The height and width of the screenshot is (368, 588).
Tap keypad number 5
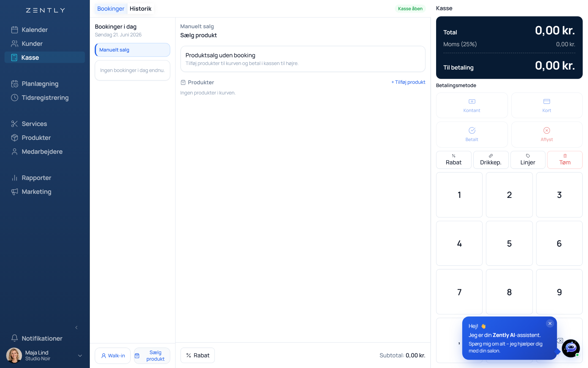509,243
